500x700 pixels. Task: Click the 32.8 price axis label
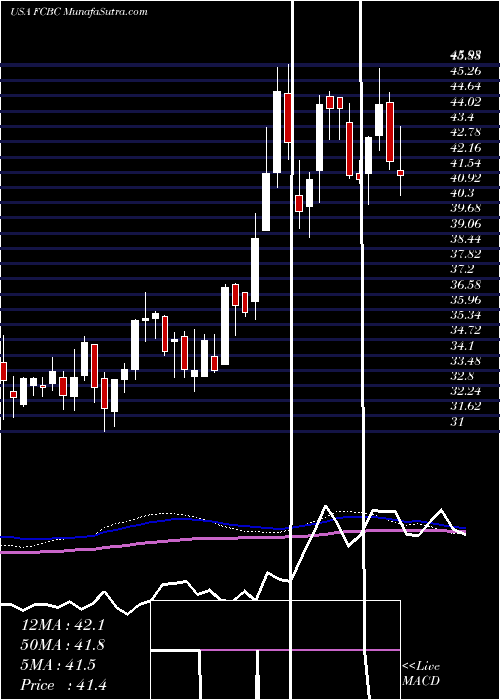tap(462, 376)
